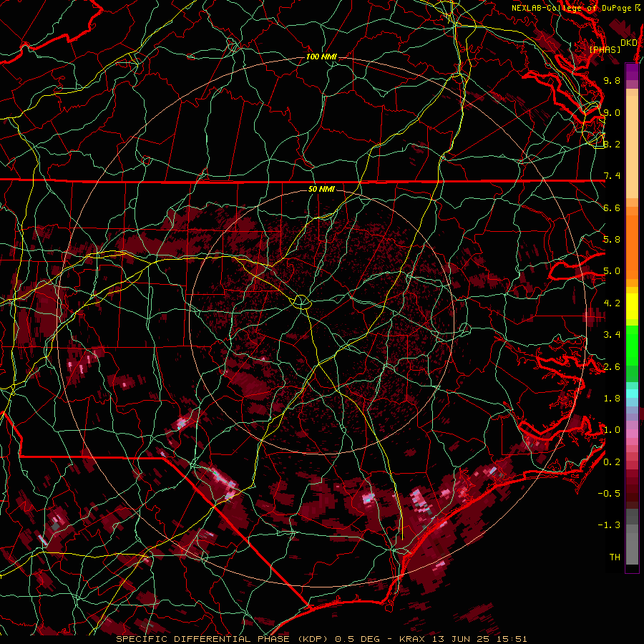Pick the yellow segment of the color bar

pos(632,306)
